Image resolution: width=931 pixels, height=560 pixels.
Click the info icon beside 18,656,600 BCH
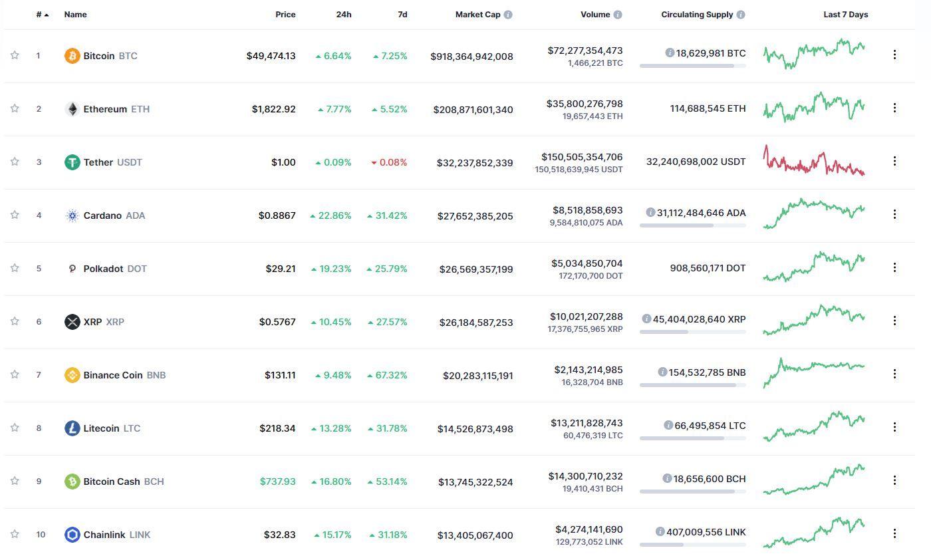coord(667,479)
